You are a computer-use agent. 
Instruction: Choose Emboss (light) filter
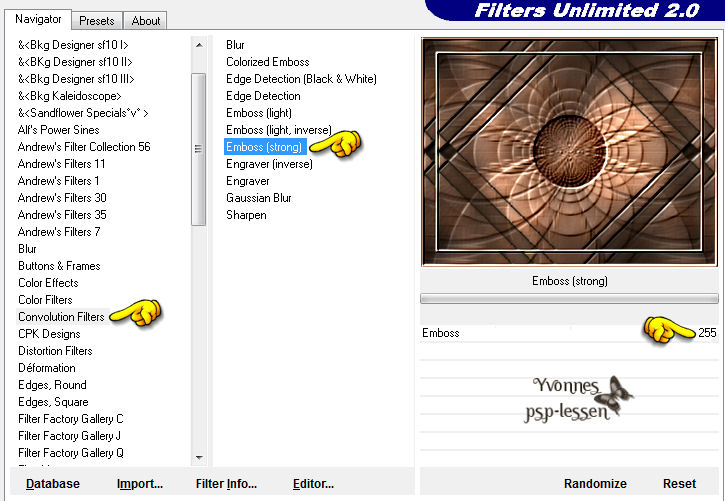pyautogui.click(x=259, y=113)
